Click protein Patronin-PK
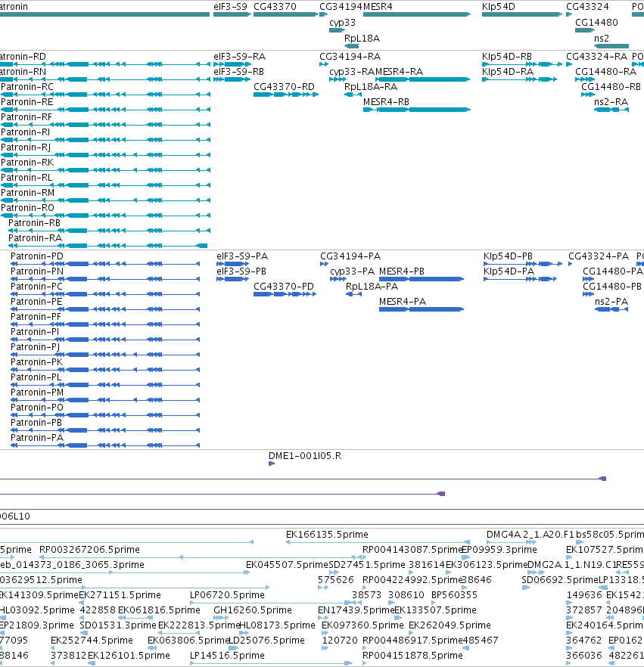This screenshot has width=644, height=667. pyautogui.click(x=105, y=370)
